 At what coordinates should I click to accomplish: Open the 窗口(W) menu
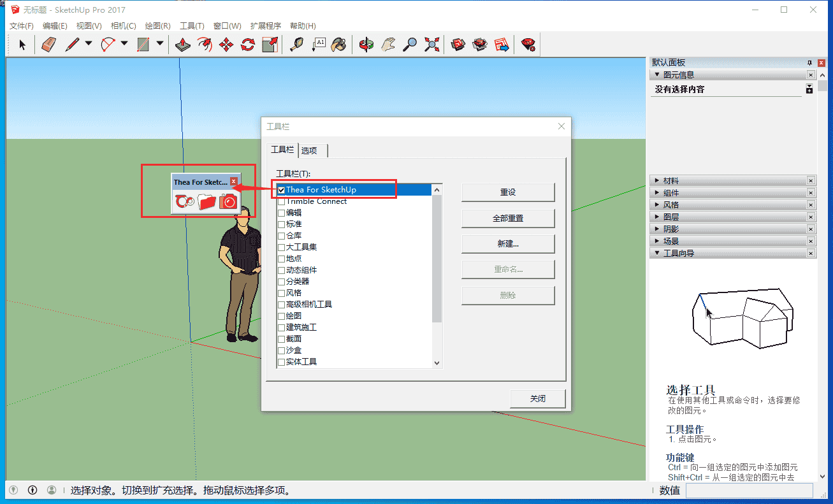228,26
